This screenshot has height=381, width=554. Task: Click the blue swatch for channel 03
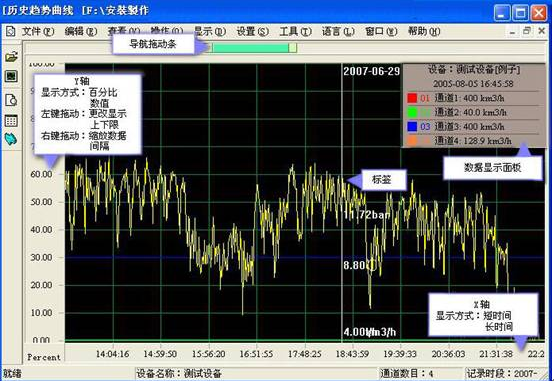(412, 127)
